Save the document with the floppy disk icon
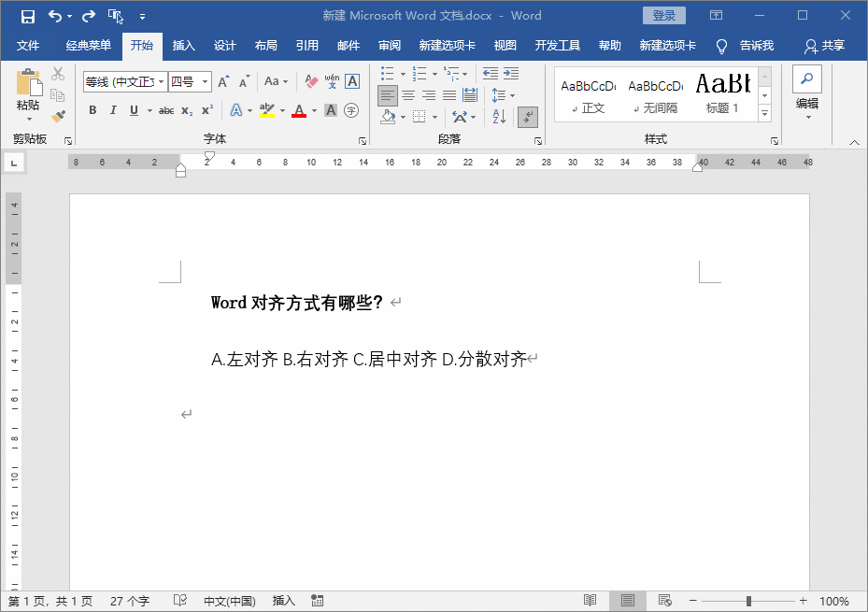 [x=28, y=16]
